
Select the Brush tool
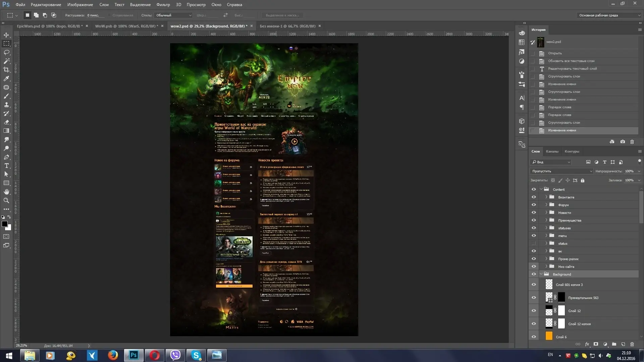click(6, 96)
